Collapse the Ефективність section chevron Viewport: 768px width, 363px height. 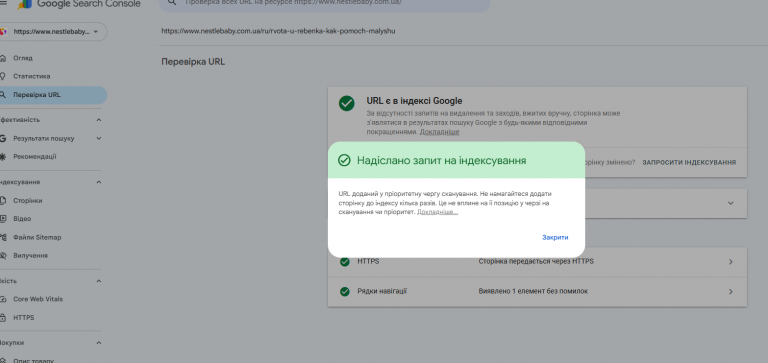pos(98,120)
